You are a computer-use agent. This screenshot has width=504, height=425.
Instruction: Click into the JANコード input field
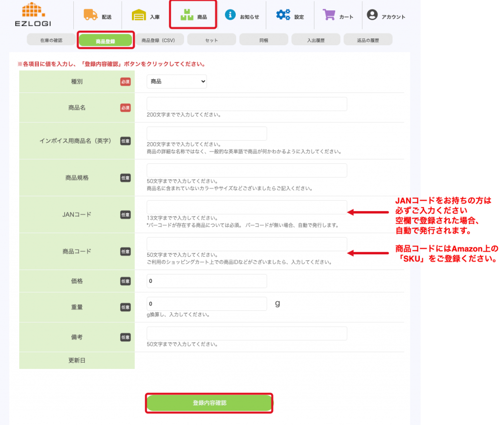click(x=247, y=207)
